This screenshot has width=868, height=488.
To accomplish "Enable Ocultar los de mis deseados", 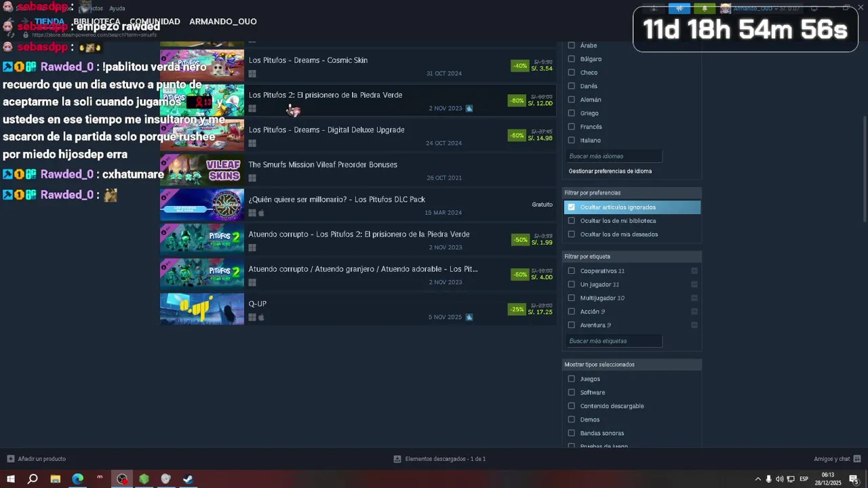I will pos(571,235).
